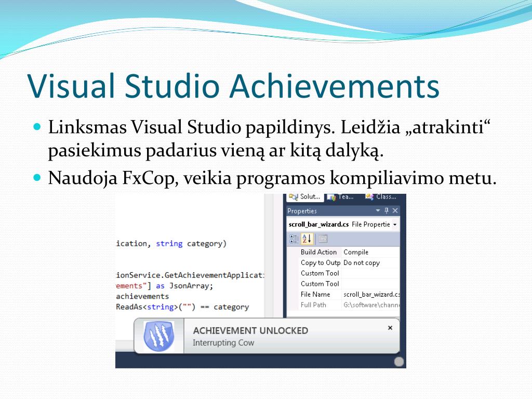Select the Alphabetical sort icon in Properties
Screen dimensions: 532x399
point(307,238)
